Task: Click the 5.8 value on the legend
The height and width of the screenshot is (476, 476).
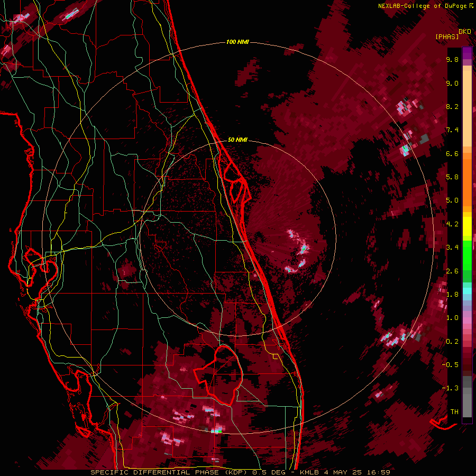Action: (452, 177)
